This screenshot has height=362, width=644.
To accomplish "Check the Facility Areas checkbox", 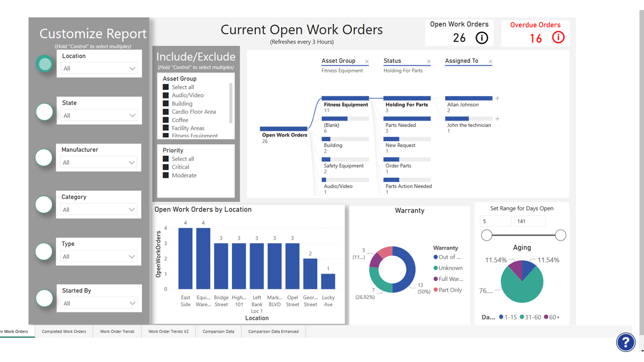I will [x=166, y=128].
